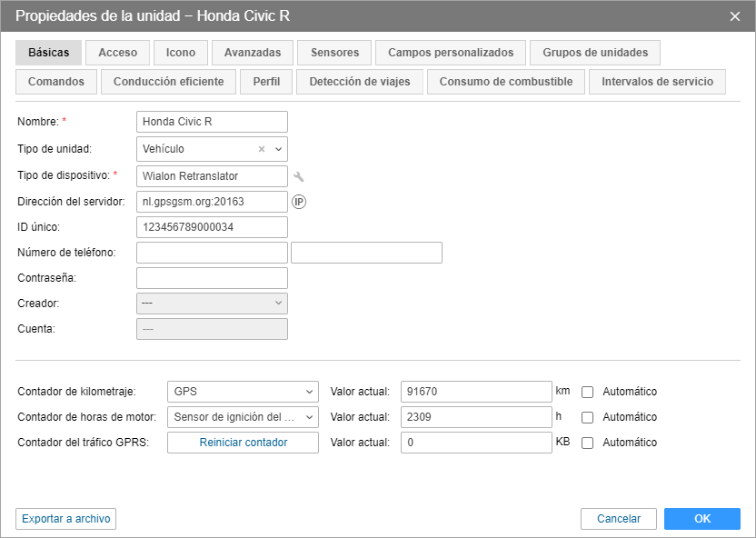
Task: Click the Cancelar button
Action: click(x=619, y=519)
